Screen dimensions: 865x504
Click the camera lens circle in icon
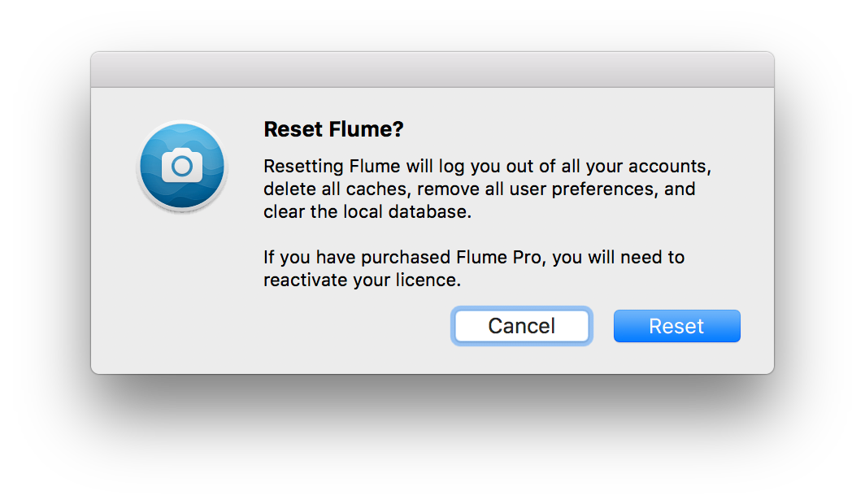182,166
